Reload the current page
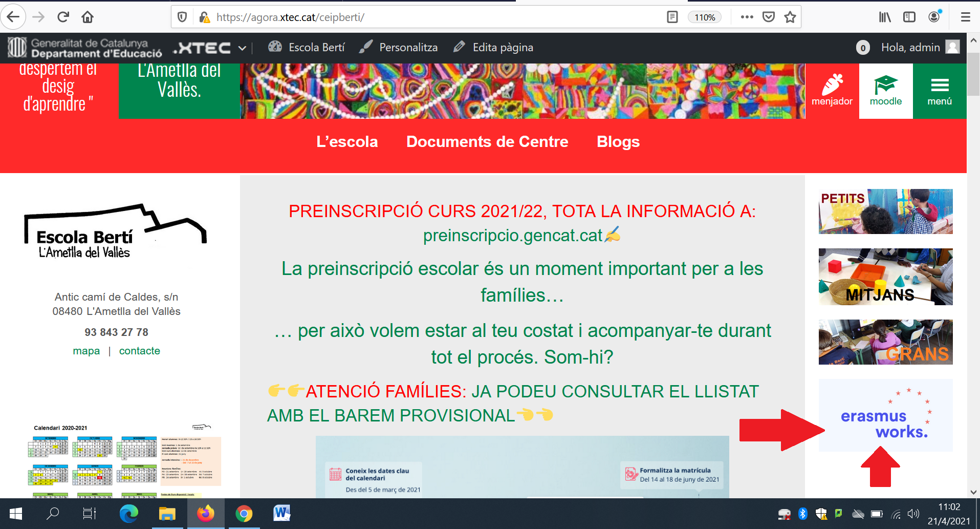 click(63, 17)
